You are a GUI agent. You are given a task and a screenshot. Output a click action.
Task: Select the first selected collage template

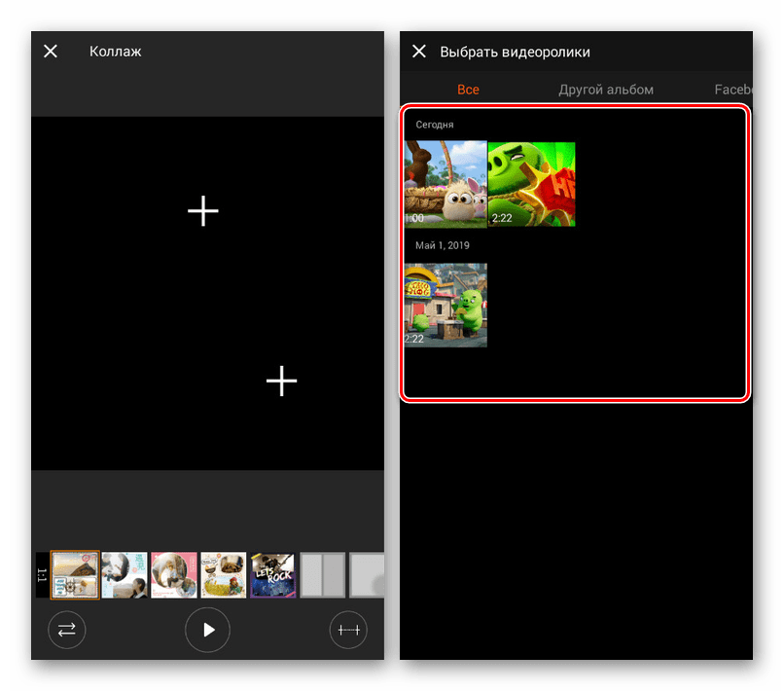tap(75, 575)
